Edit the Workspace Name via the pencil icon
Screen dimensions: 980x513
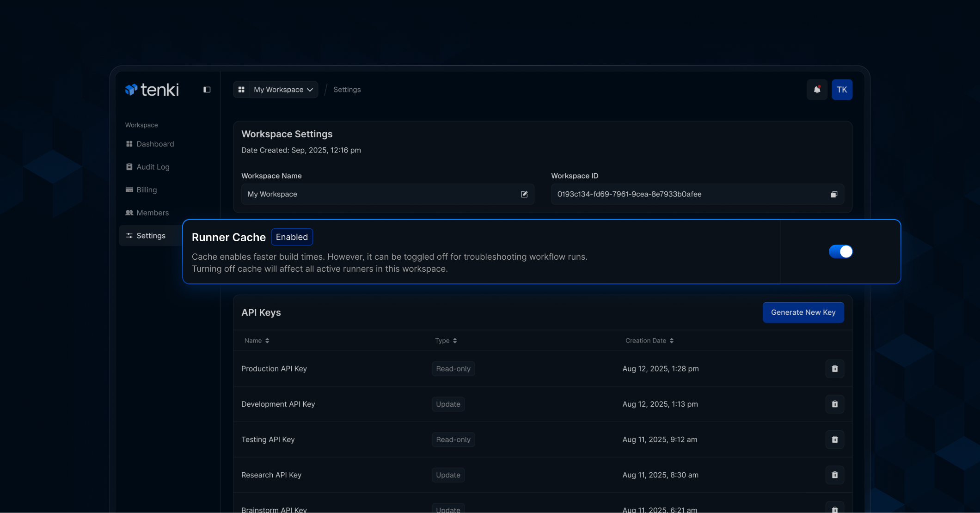point(524,194)
